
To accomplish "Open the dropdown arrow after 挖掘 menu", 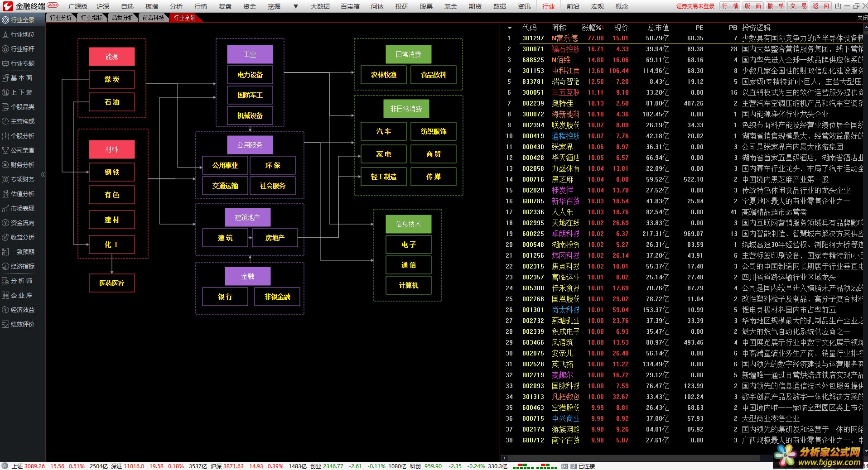I will click(x=295, y=6).
